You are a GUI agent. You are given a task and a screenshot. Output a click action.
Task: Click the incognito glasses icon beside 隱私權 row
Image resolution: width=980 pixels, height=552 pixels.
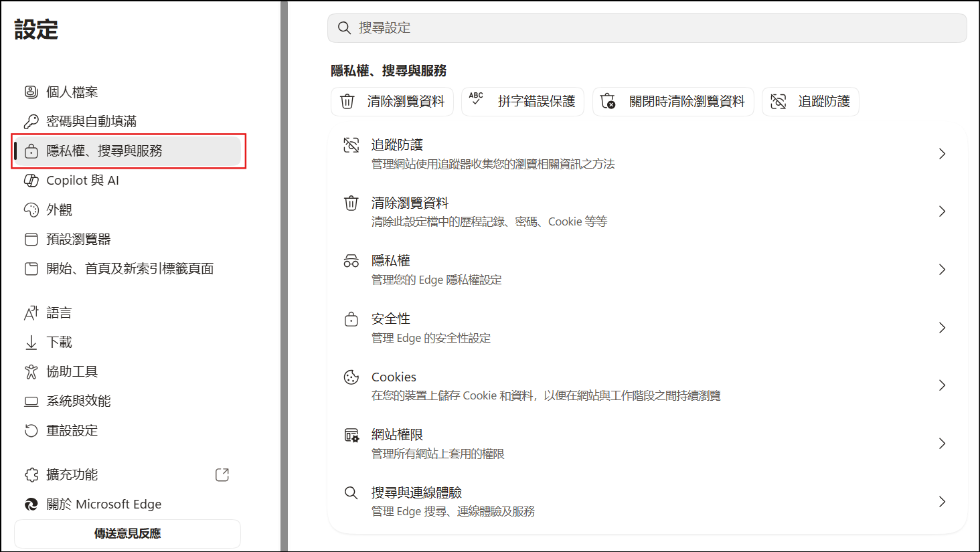[351, 262]
